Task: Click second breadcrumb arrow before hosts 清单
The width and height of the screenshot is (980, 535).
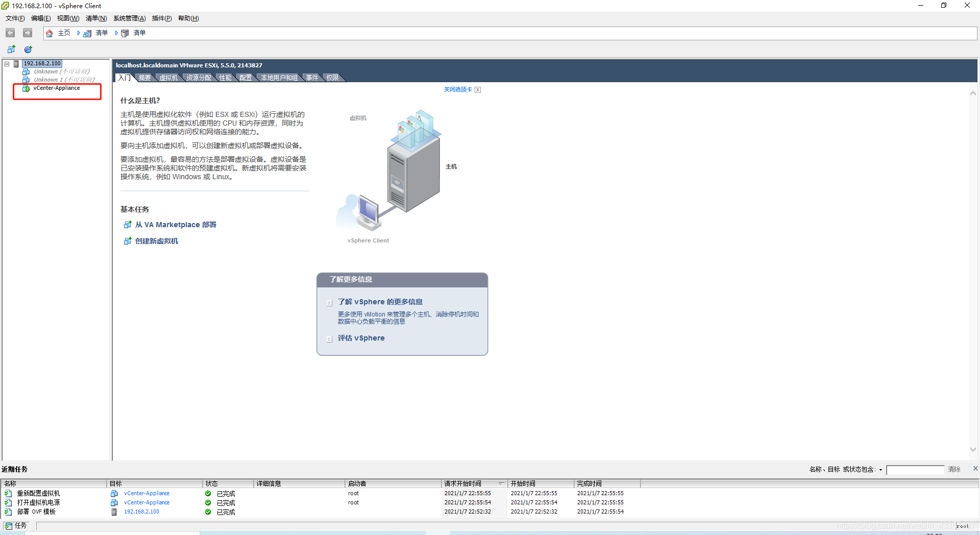Action: (116, 33)
